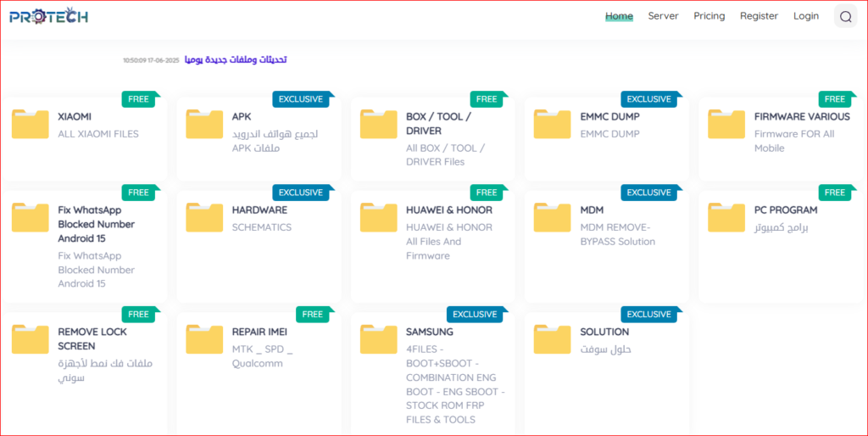Click the BOX / TOOL / DRIVER title

click(x=439, y=124)
